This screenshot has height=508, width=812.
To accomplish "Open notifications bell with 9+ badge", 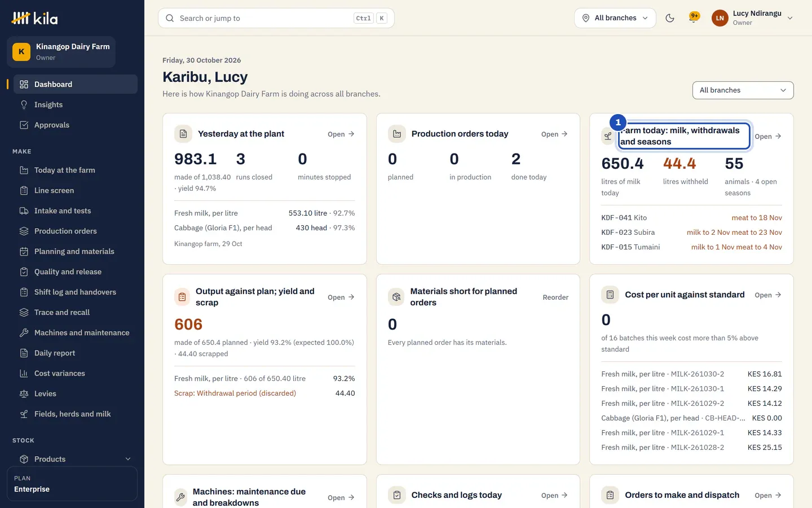I will pos(694,17).
